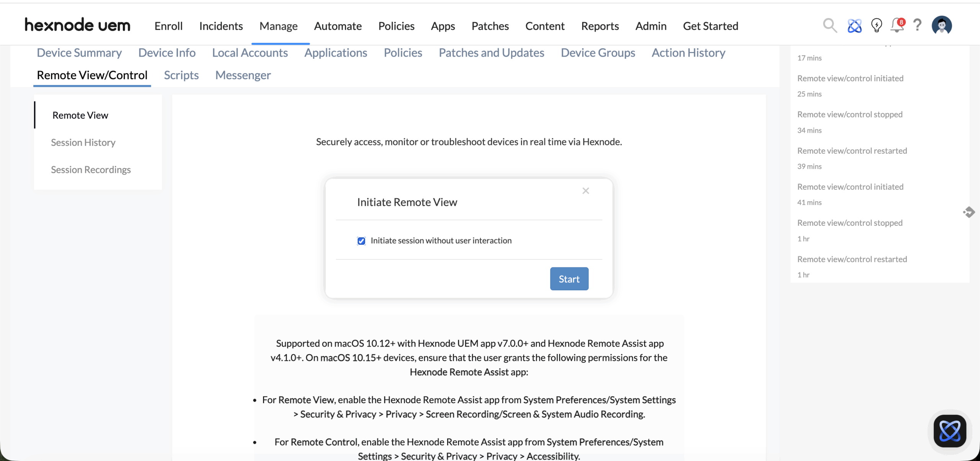Open the search magnifier icon
Screen dimensions: 980x461
point(830,26)
